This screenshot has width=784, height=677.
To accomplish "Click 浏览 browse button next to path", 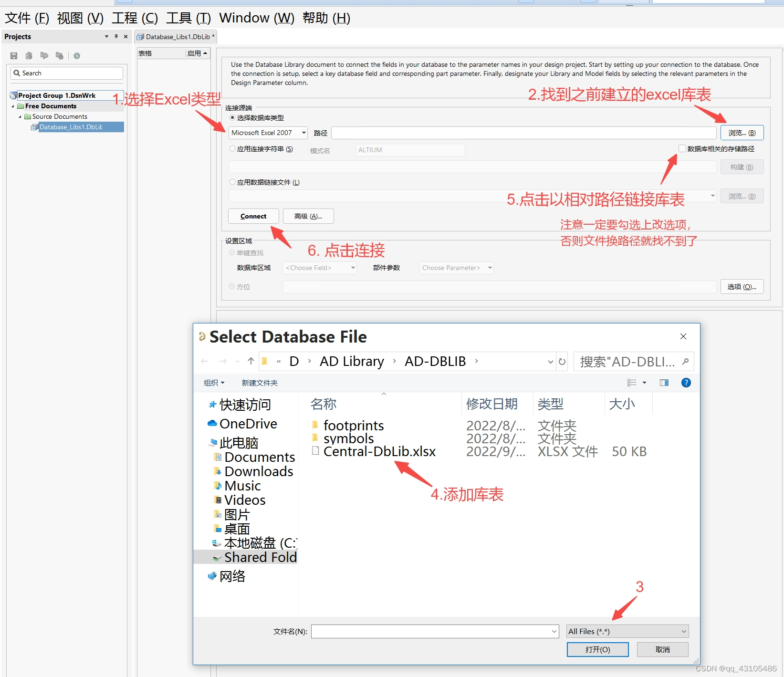I will 742,133.
